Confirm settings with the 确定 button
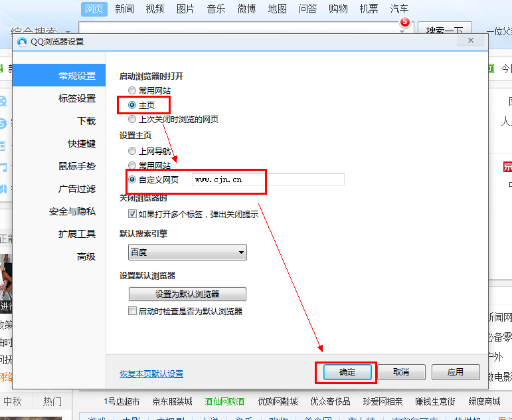 point(347,372)
